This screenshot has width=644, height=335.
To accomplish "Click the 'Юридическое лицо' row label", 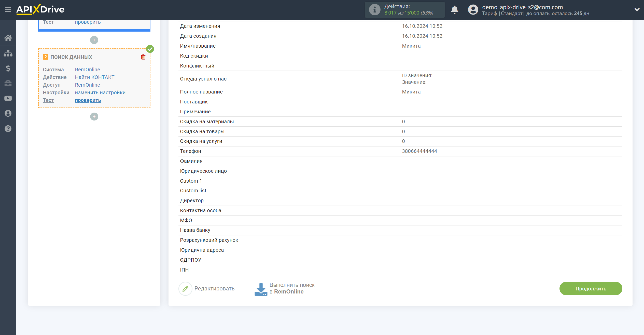I will click(203, 171).
